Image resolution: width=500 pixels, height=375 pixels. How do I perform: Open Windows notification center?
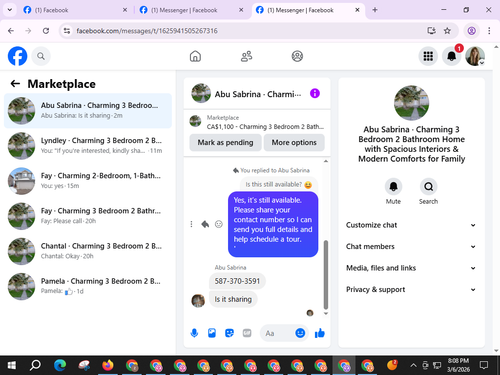pyautogui.click(x=484, y=365)
